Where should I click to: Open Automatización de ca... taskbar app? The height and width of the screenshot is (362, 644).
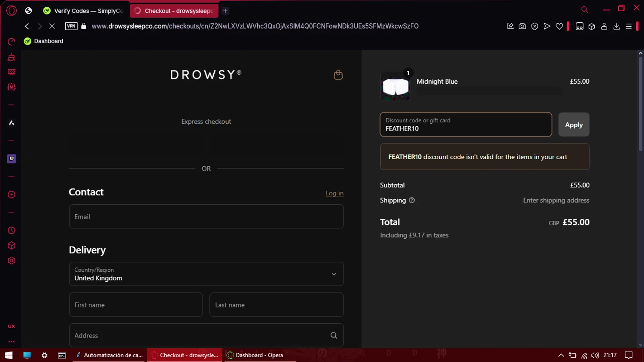[110, 355]
